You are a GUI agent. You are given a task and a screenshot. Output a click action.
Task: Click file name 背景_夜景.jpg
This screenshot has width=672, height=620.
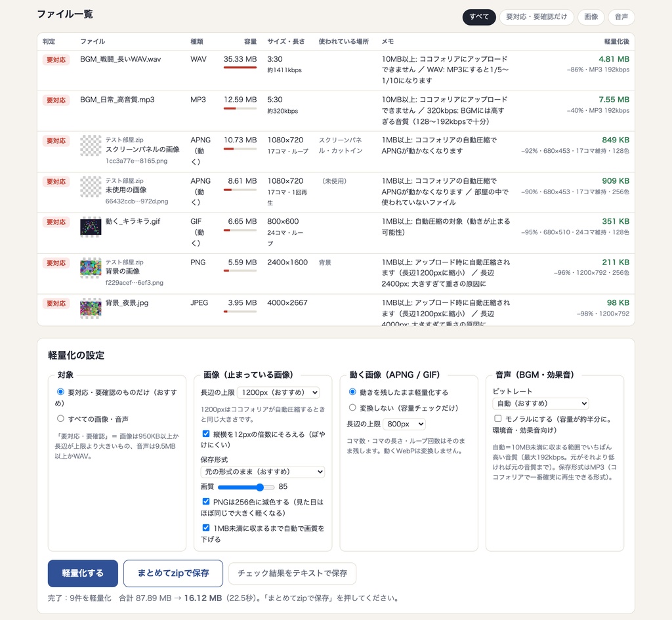pyautogui.click(x=127, y=303)
